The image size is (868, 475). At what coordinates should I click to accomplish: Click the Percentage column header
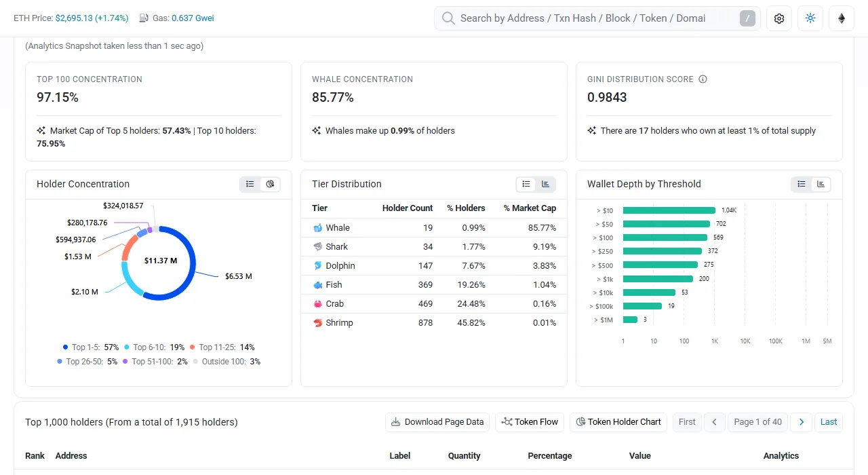click(550, 456)
